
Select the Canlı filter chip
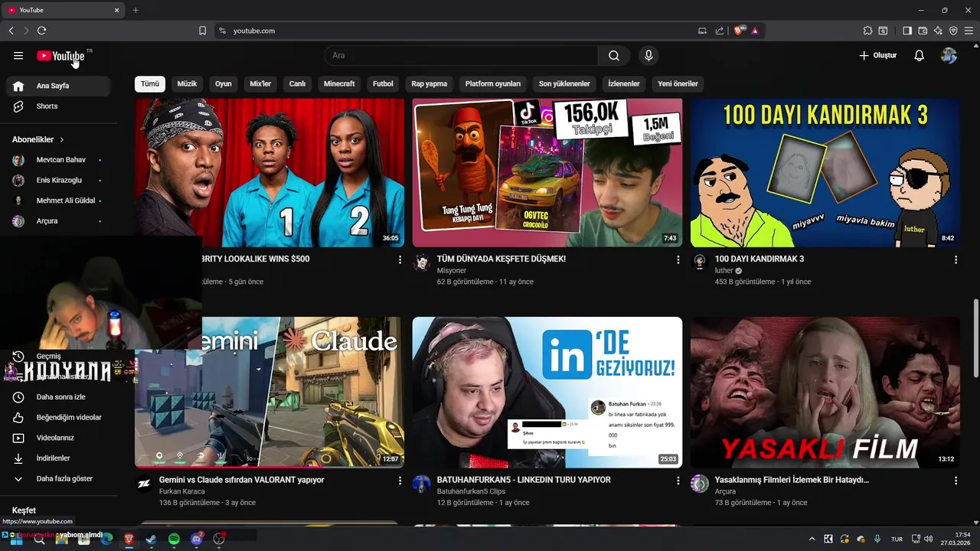297,83
